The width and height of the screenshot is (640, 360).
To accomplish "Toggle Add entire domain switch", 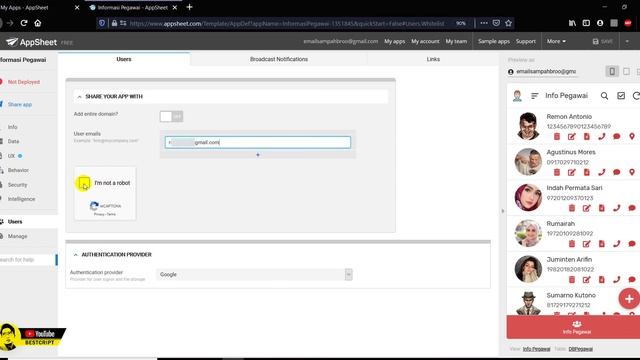I will coord(171,116).
